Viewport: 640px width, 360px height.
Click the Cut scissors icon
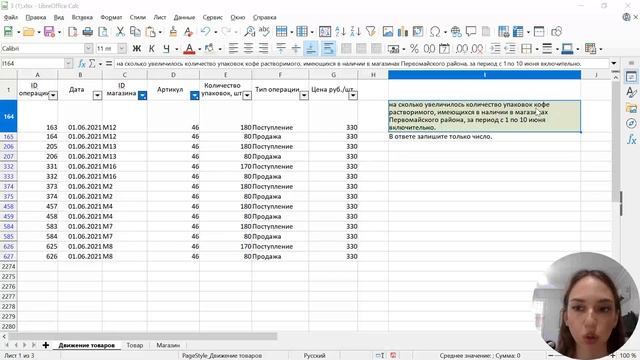click(120, 31)
